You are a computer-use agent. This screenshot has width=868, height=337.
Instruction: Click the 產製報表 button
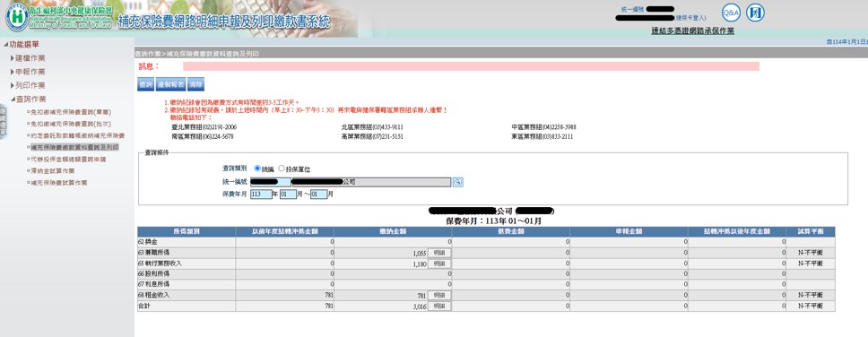tap(170, 84)
